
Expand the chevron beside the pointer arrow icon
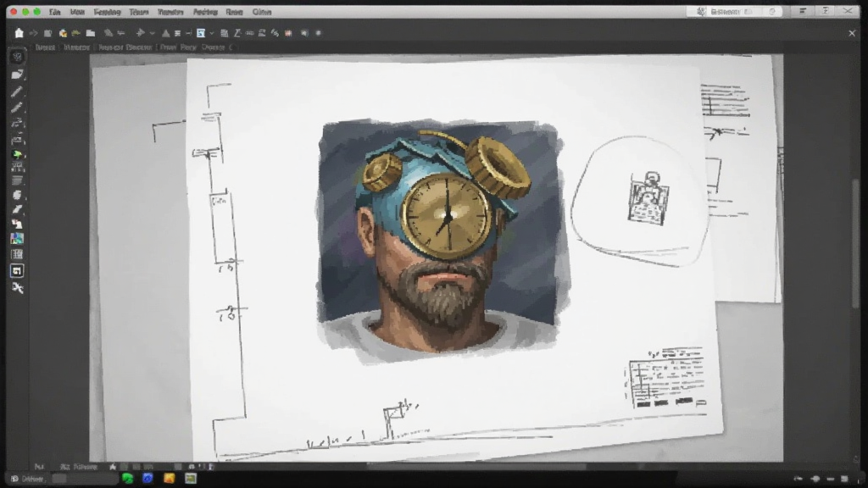point(152,33)
